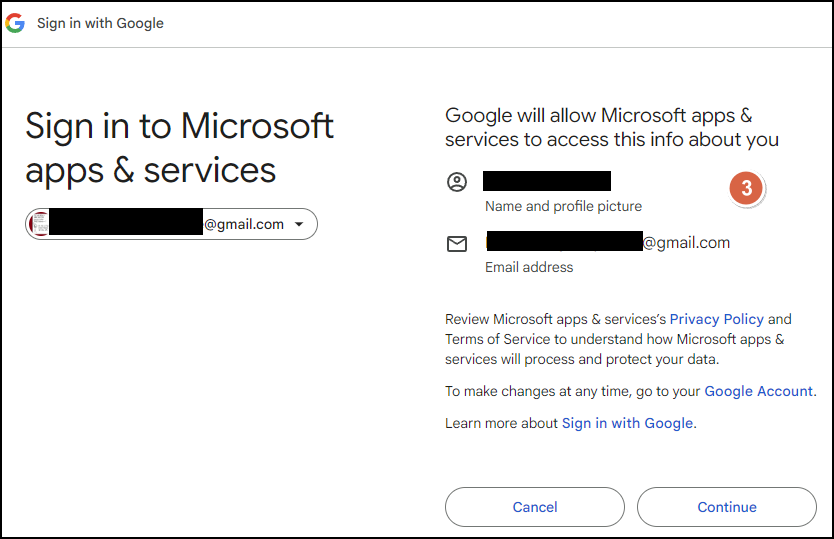This screenshot has width=834, height=539.
Task: Click the profile person icon
Action: click(x=457, y=182)
